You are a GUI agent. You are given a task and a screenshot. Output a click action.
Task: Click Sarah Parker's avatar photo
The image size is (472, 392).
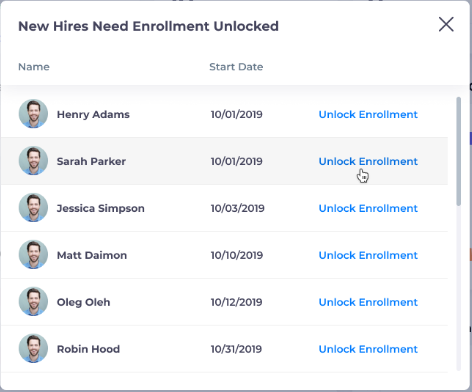pos(33,161)
